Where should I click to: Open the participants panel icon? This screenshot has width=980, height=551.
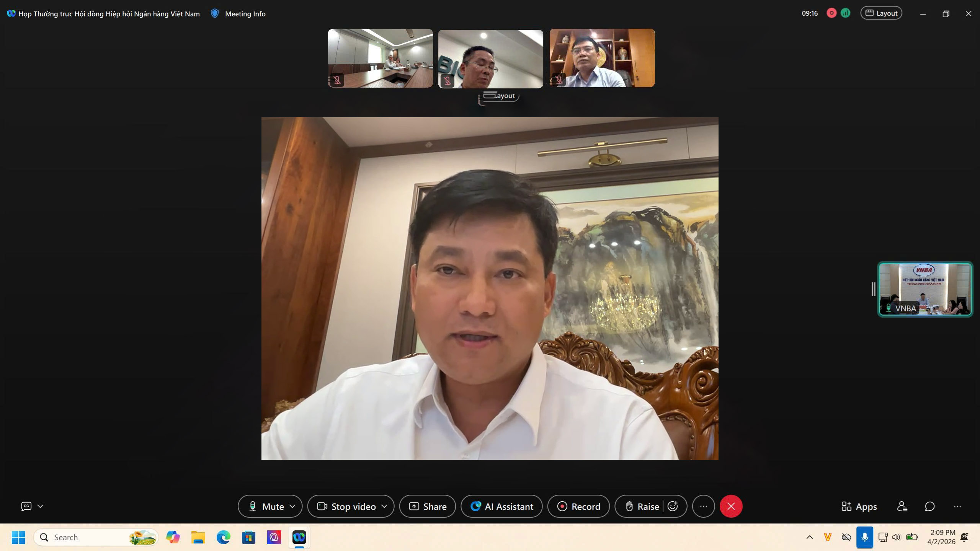click(902, 507)
